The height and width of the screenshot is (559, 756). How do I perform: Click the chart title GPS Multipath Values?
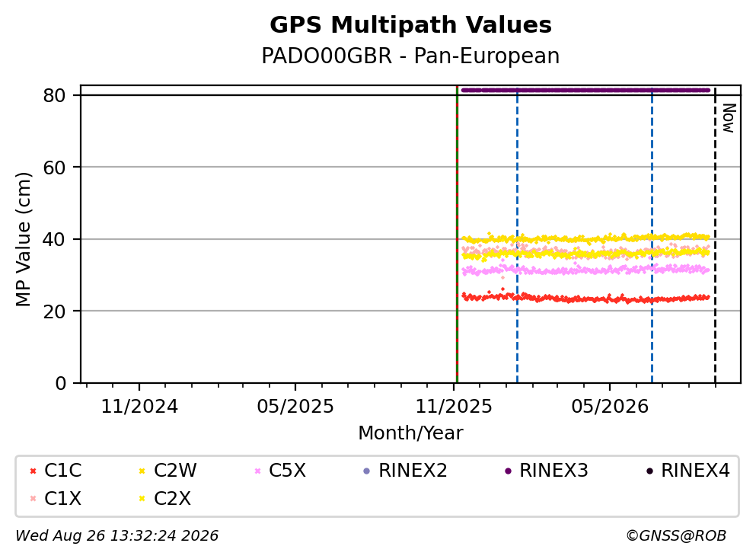[x=410, y=24]
